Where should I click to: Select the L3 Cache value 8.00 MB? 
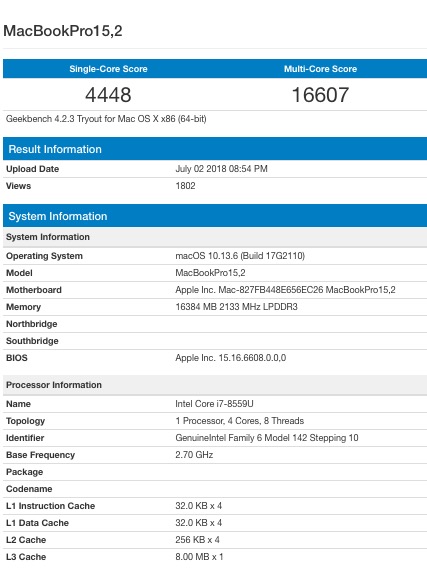pos(199,557)
